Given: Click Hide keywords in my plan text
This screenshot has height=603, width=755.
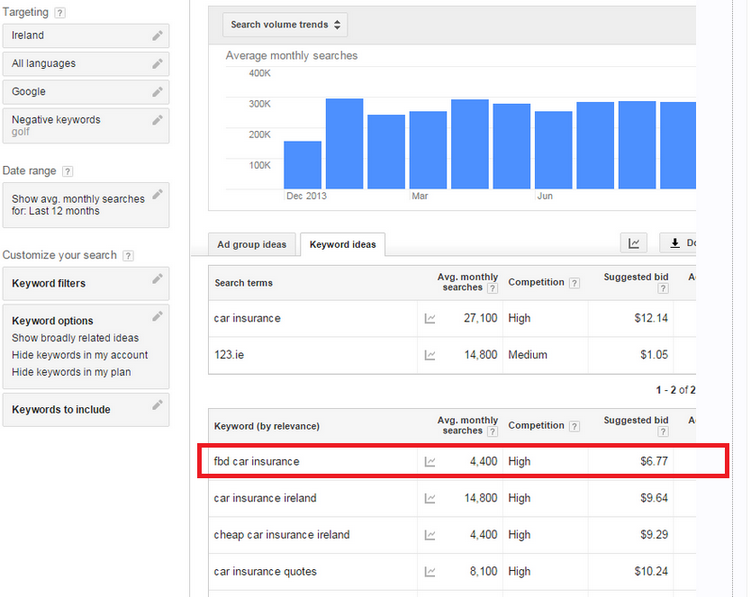Looking at the screenshot, I should pos(71,373).
